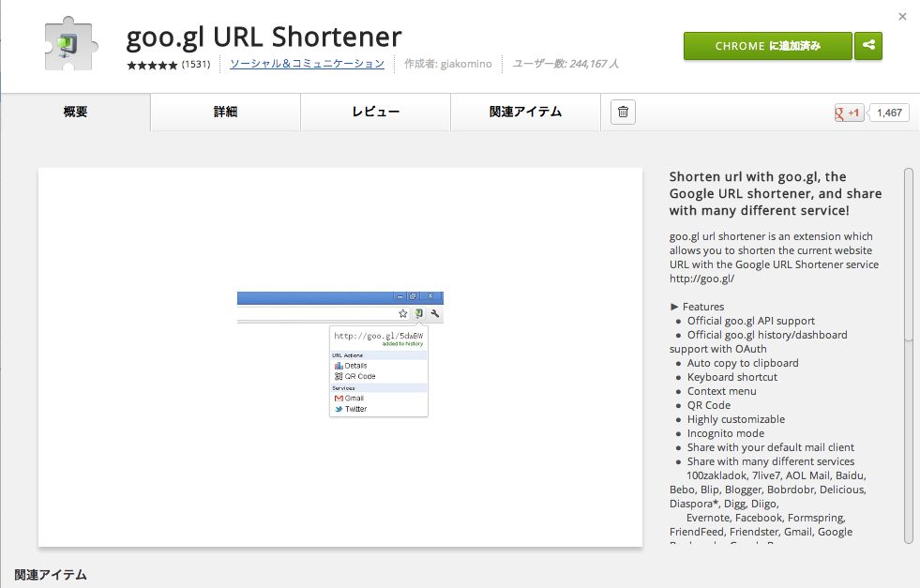Viewport: 920px width, 588px height.
Task: Open the ソーシャル&コミュニケーション category link
Action: 307,64
